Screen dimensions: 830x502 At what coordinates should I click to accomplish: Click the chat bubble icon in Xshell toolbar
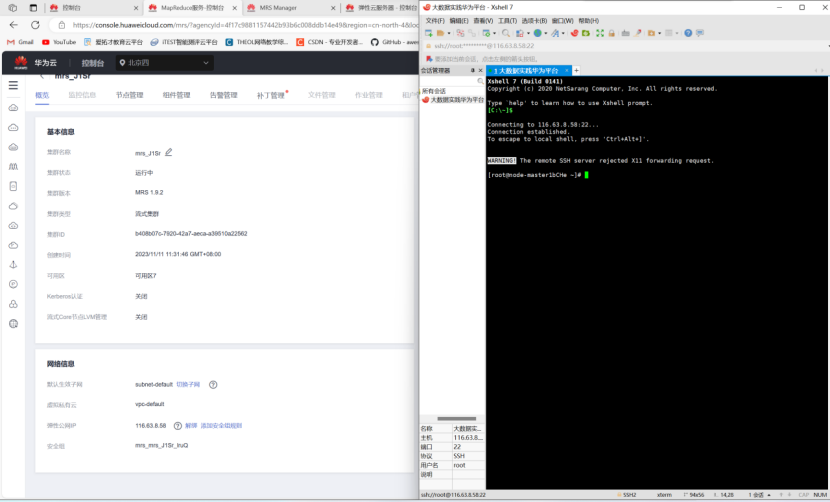point(700,33)
